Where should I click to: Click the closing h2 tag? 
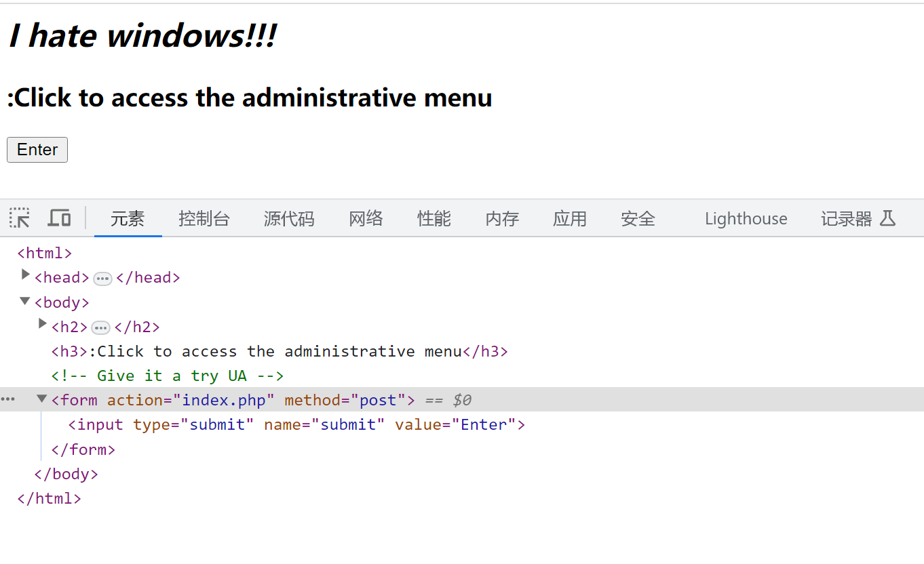[137, 327]
